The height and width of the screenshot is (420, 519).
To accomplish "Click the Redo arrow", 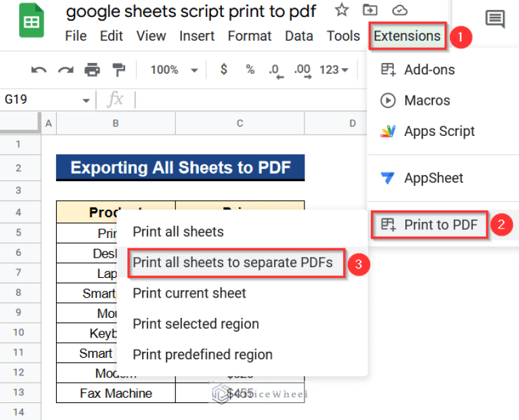I will pyautogui.click(x=66, y=70).
